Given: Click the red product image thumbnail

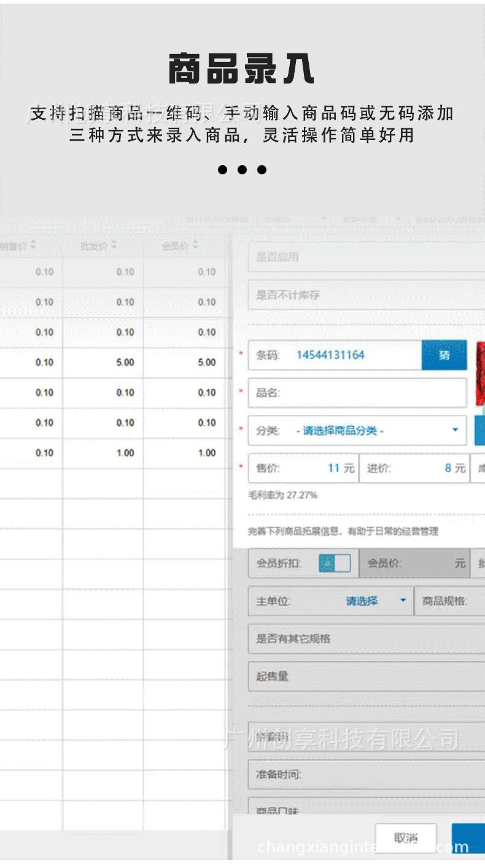Looking at the screenshot, I should pyautogui.click(x=479, y=374).
